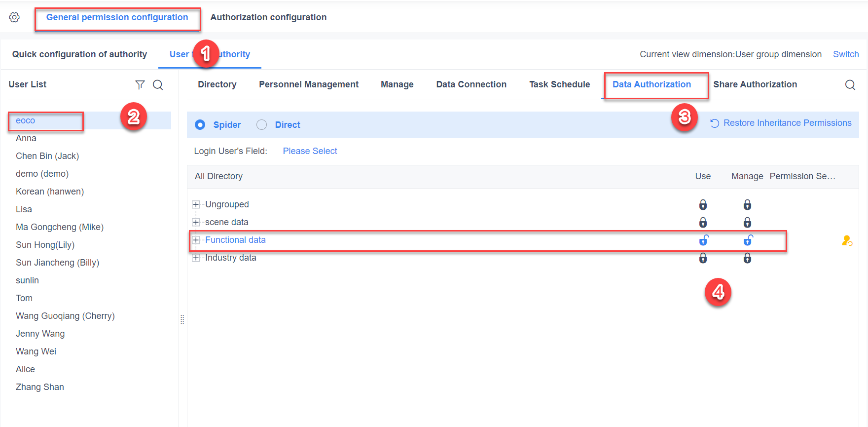
Task: Open Authorization configuration tab
Action: pyautogui.click(x=268, y=17)
